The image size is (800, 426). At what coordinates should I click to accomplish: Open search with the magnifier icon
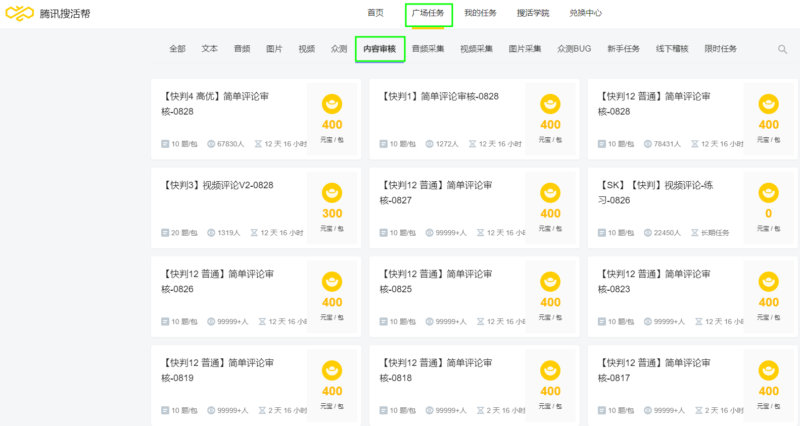coord(782,49)
